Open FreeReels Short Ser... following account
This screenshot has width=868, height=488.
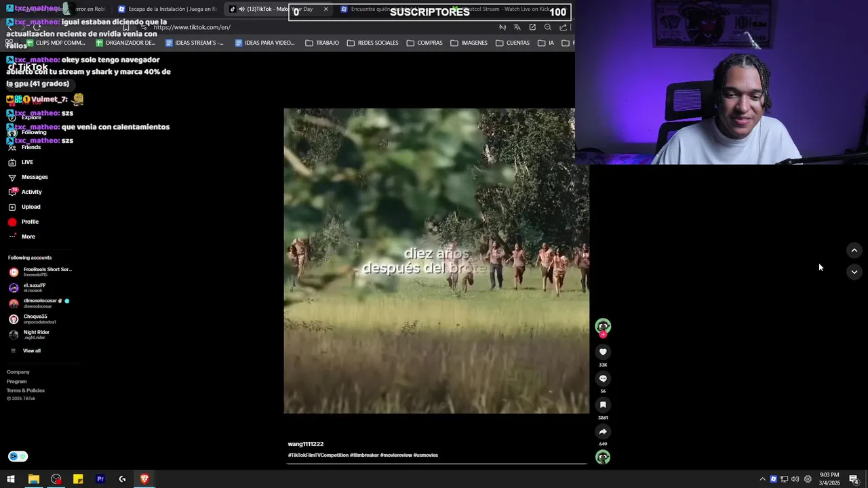point(41,272)
